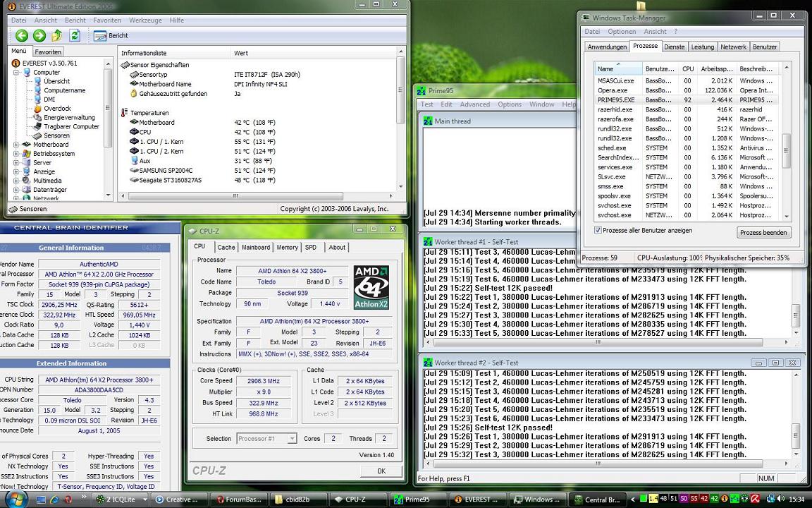Open the Test menu in Prime95
This screenshot has height=508, width=812.
[x=426, y=104]
